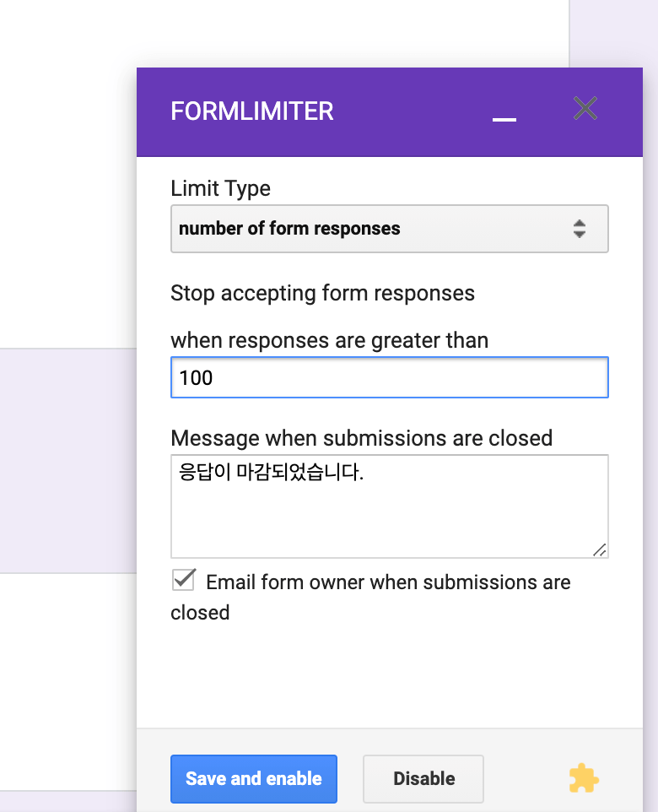This screenshot has width=658, height=812.
Task: Click the Save and enable button
Action: point(254,779)
